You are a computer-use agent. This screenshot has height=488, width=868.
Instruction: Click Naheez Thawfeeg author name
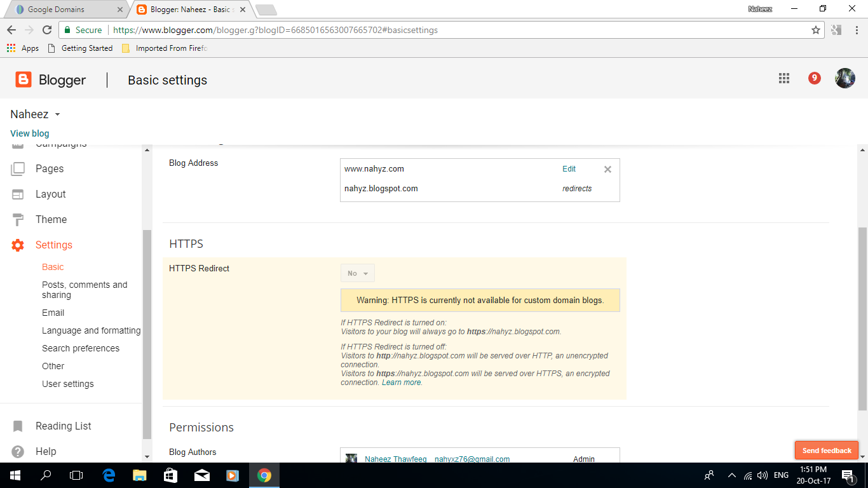coord(395,459)
